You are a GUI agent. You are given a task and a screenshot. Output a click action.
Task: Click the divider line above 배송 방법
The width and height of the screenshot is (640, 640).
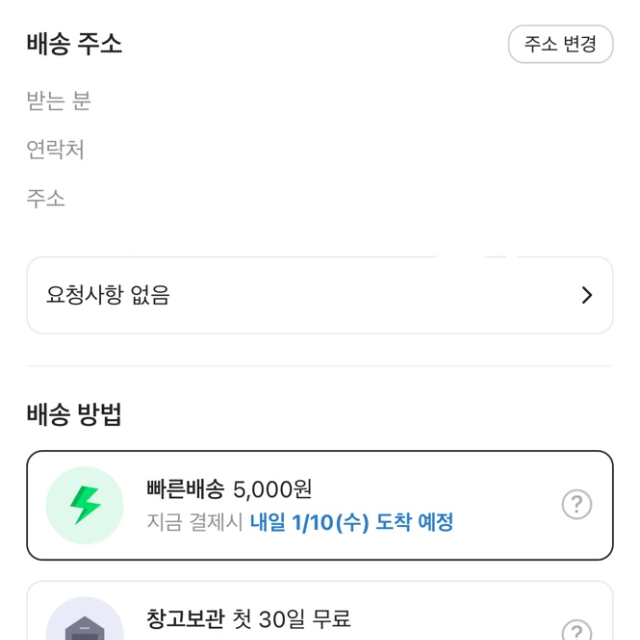click(320, 366)
